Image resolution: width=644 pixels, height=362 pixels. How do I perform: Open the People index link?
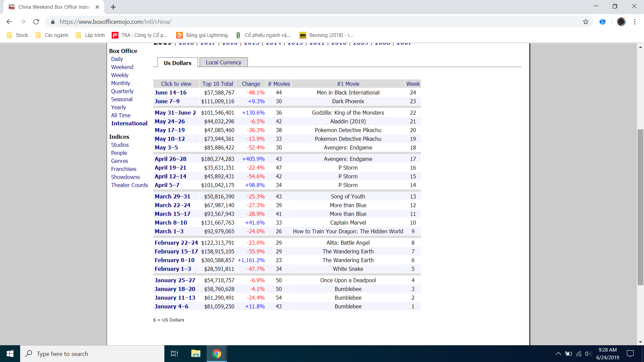(119, 153)
